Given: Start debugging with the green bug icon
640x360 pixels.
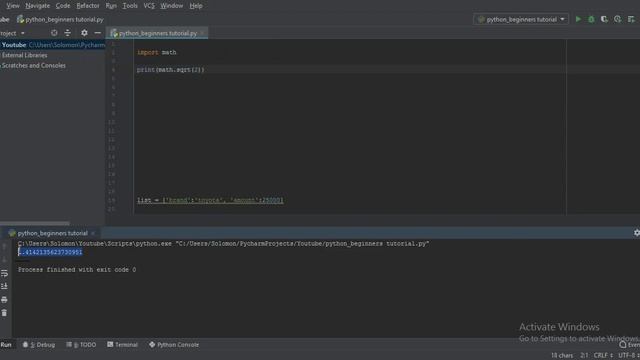Looking at the screenshot, I should pyautogui.click(x=591, y=19).
